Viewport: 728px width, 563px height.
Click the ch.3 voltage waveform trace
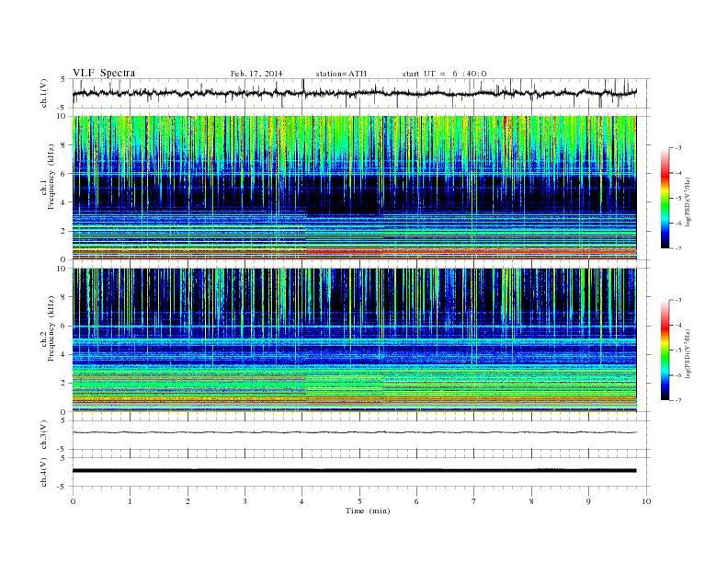354,432
